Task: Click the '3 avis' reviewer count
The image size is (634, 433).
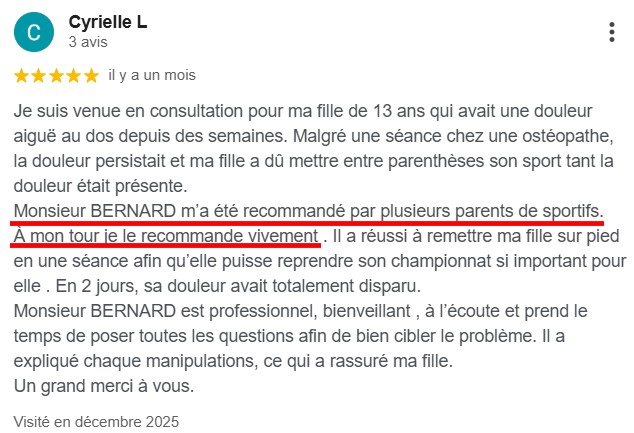Action: pyautogui.click(x=87, y=43)
